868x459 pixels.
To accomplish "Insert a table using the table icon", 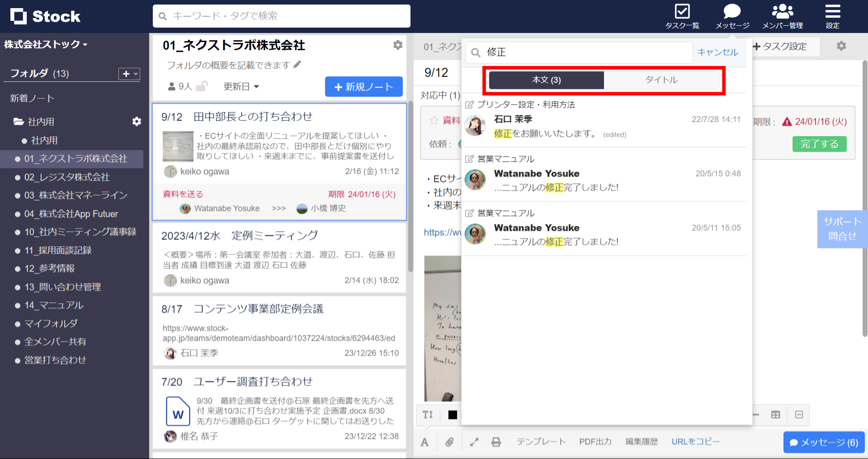I will (776, 415).
